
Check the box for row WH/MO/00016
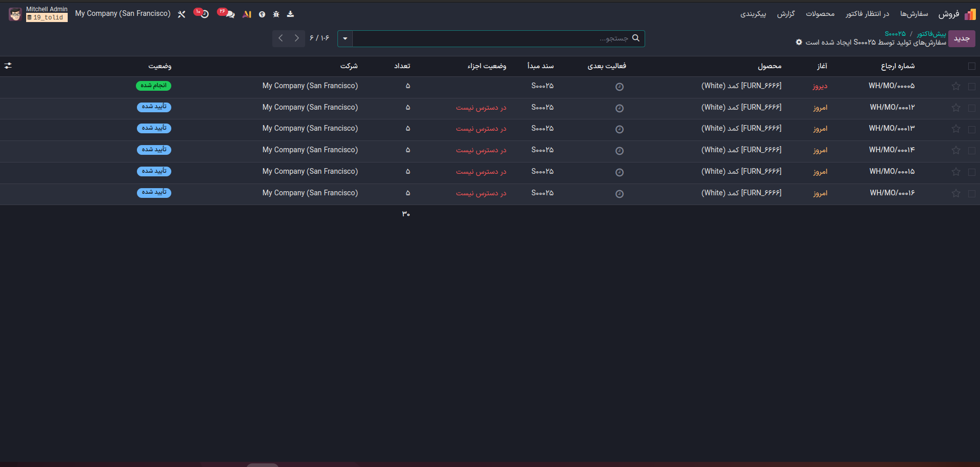pyautogui.click(x=971, y=194)
